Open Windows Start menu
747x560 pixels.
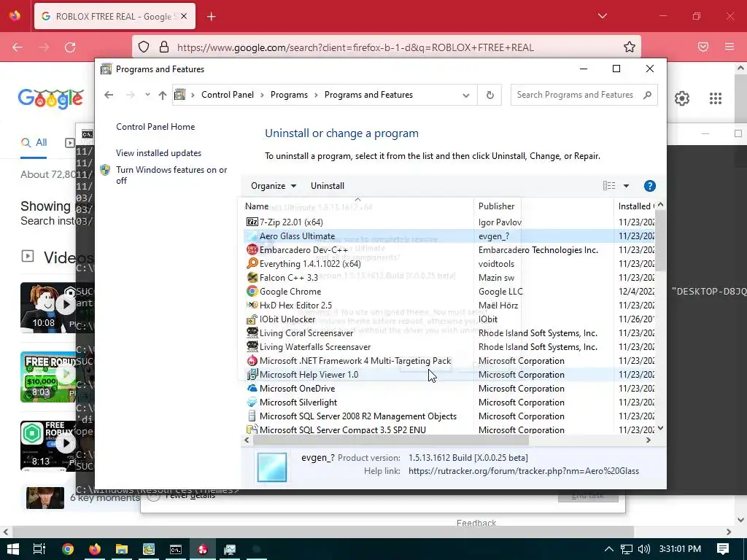tap(13, 549)
